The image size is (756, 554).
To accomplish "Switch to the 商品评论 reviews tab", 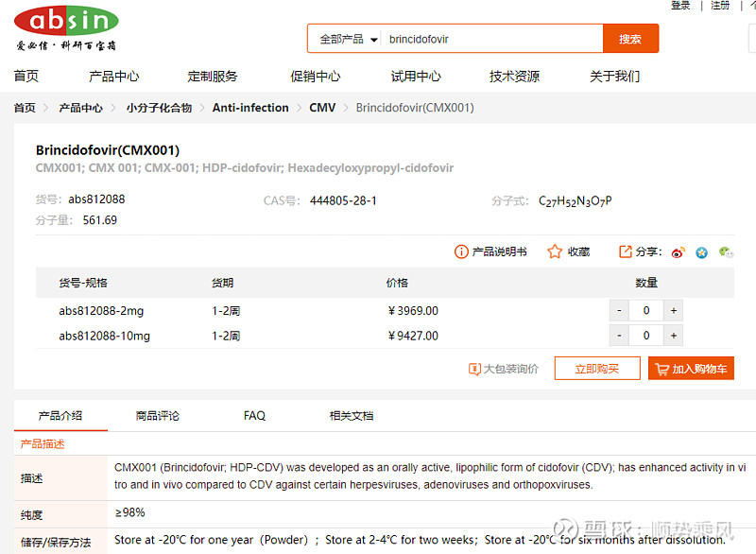I will coord(158,415).
